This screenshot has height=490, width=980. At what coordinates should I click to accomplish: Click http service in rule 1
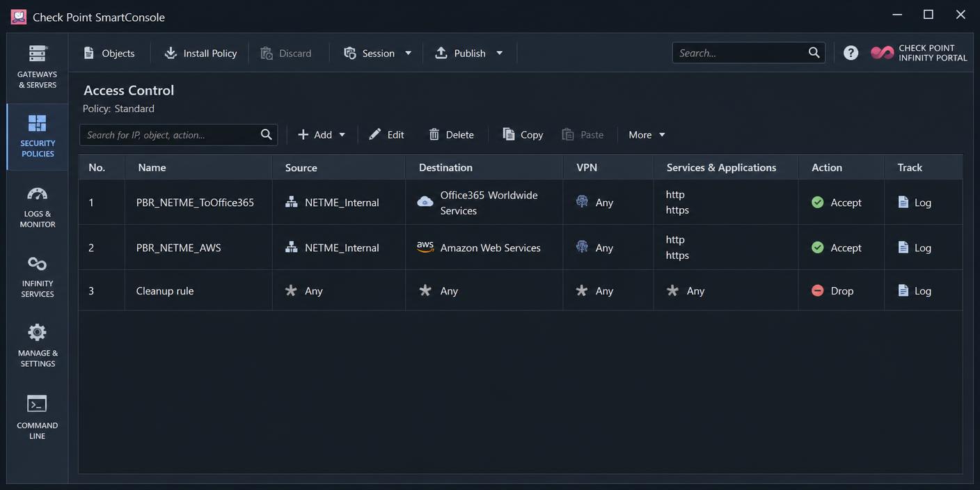[675, 194]
